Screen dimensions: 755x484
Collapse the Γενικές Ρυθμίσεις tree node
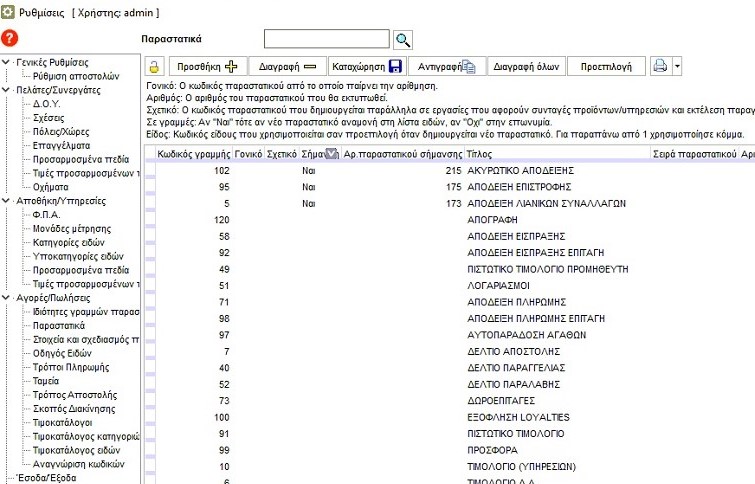(6, 62)
